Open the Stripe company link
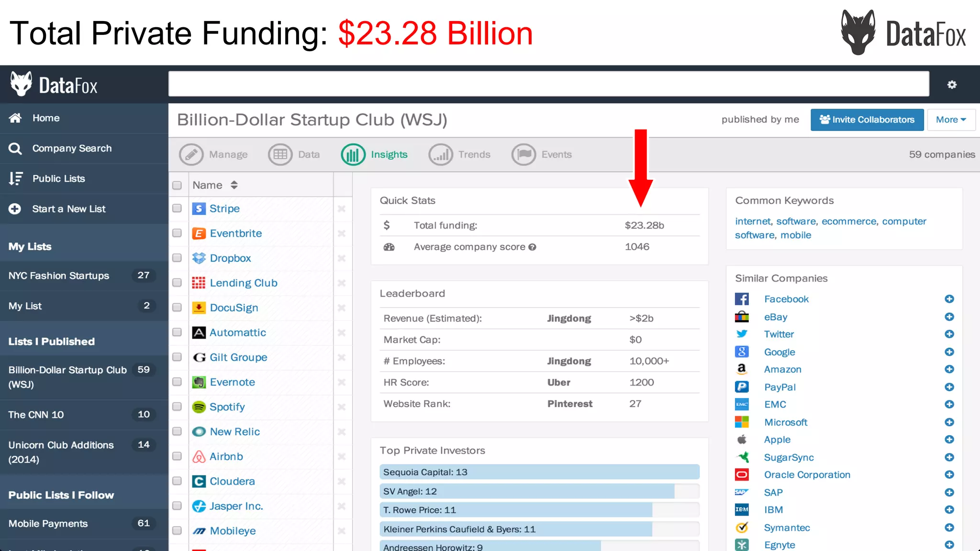Viewport: 980px width, 551px height. [224, 209]
